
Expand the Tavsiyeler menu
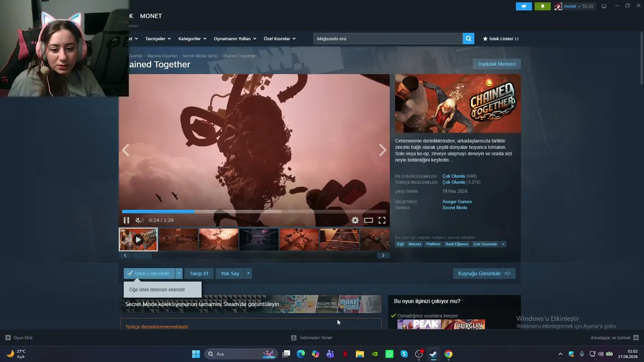pyautogui.click(x=158, y=39)
